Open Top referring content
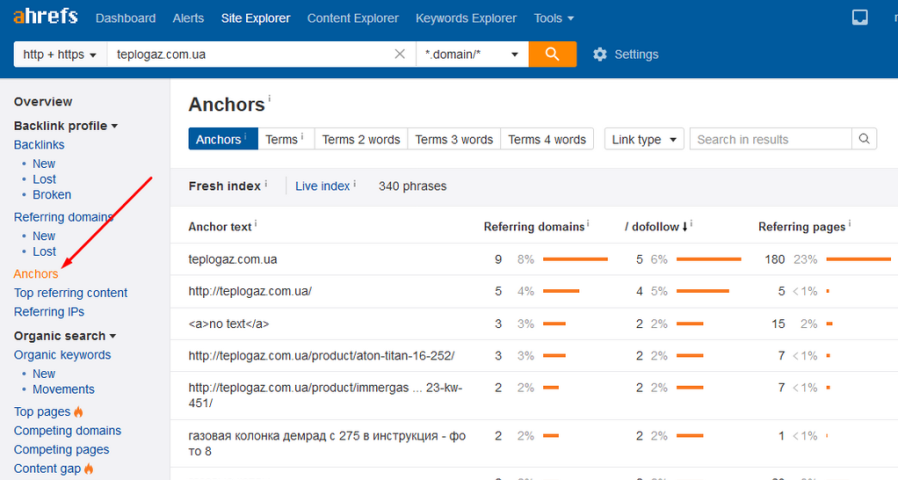 click(70, 293)
